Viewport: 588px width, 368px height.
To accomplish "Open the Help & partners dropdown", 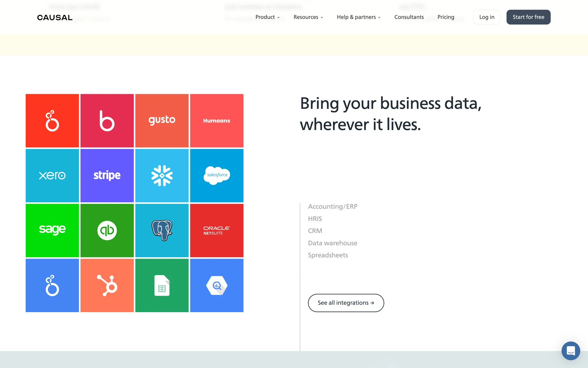I will click(359, 17).
